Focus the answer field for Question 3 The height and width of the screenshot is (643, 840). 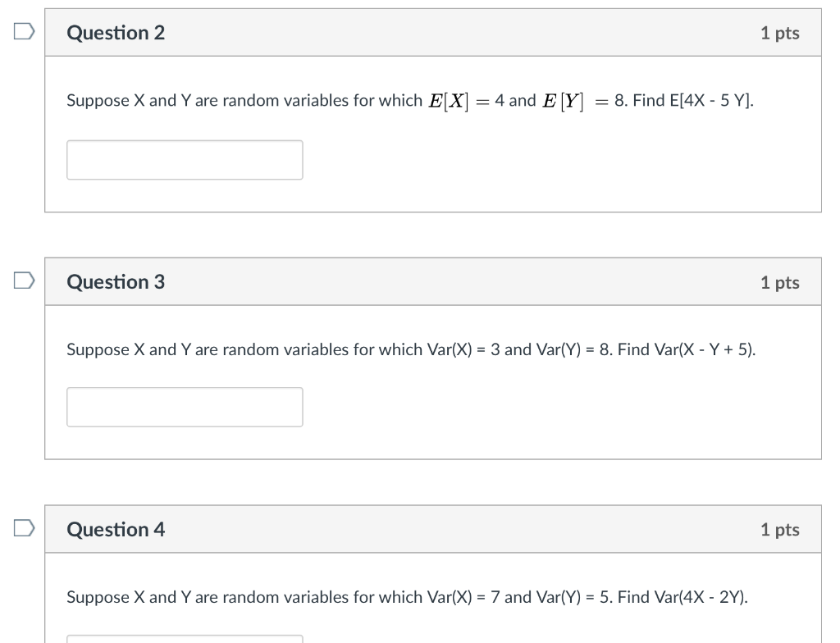tap(185, 408)
